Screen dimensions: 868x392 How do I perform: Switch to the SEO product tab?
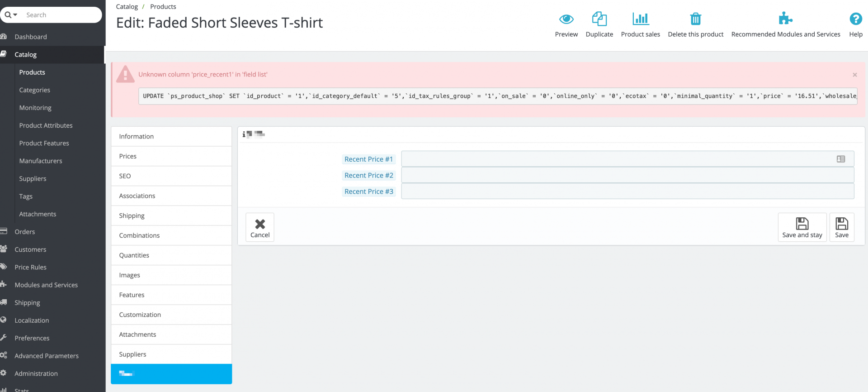[x=171, y=176]
